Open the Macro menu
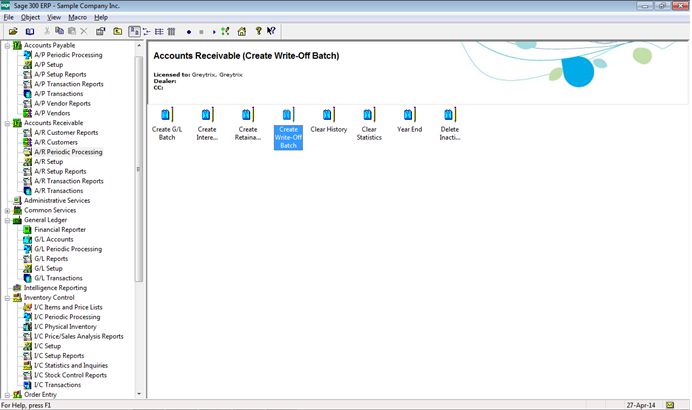This screenshot has height=410, width=692. point(78,17)
